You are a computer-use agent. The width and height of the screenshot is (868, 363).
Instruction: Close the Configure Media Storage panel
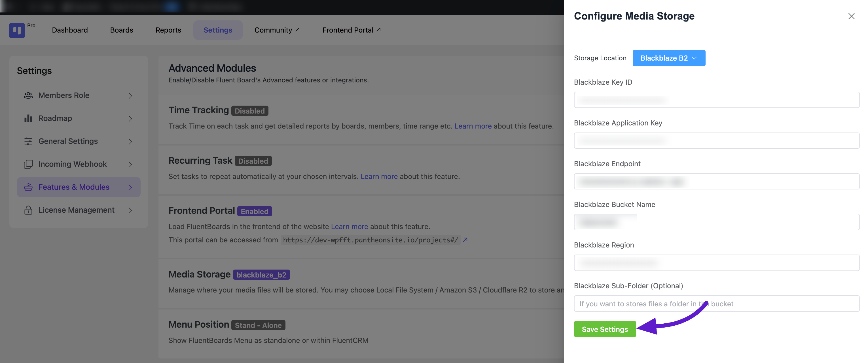851,16
